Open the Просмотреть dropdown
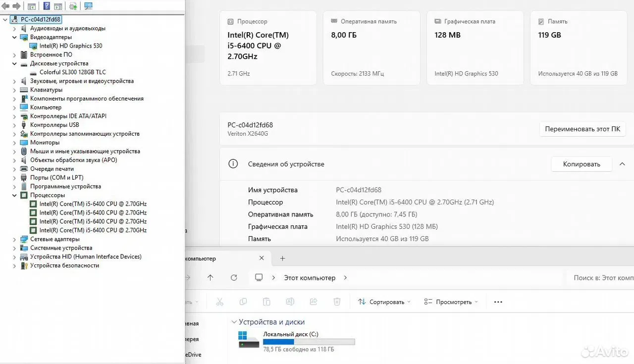 click(x=451, y=302)
